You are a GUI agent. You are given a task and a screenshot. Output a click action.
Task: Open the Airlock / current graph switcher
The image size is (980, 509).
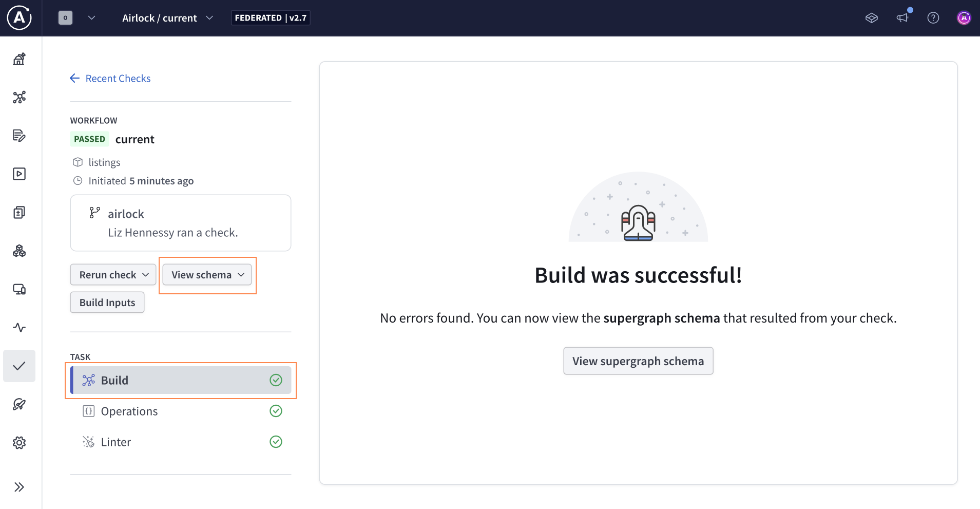167,17
